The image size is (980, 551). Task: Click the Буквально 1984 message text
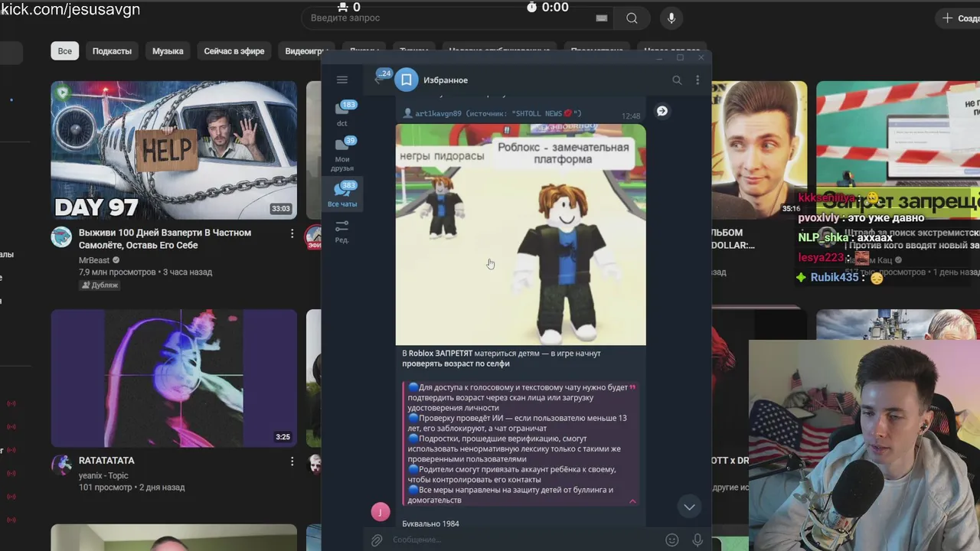[430, 523]
